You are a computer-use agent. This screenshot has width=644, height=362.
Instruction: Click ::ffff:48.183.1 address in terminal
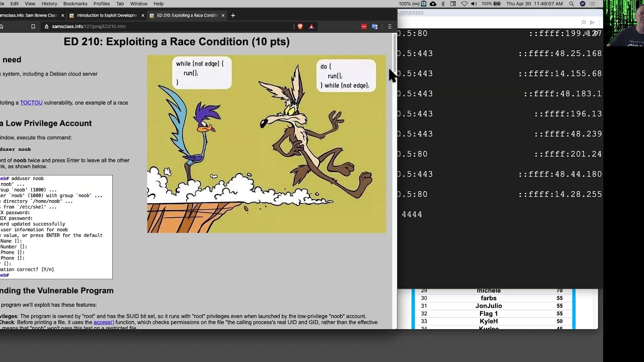coord(562,94)
